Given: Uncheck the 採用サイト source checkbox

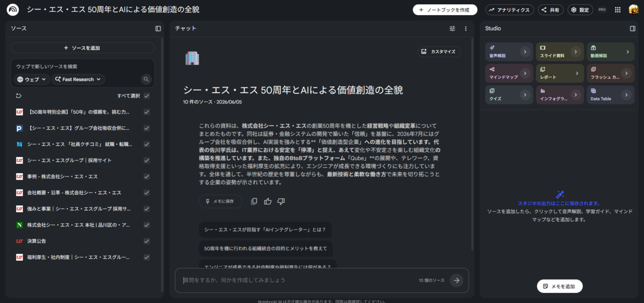Looking at the screenshot, I should 147,160.
